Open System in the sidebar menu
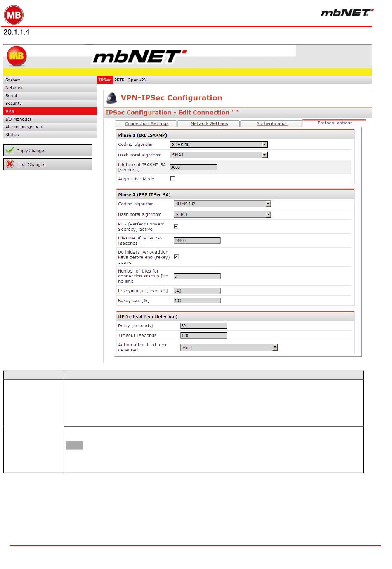 click(x=50, y=80)
